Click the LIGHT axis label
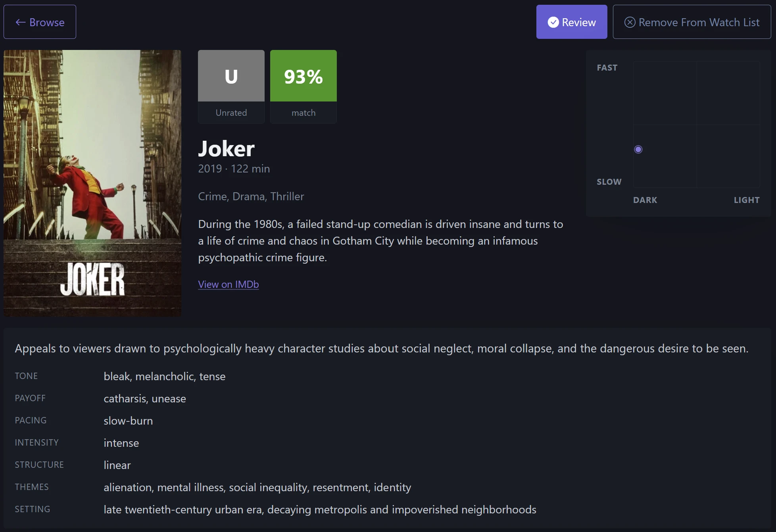776x532 pixels. 747,200
